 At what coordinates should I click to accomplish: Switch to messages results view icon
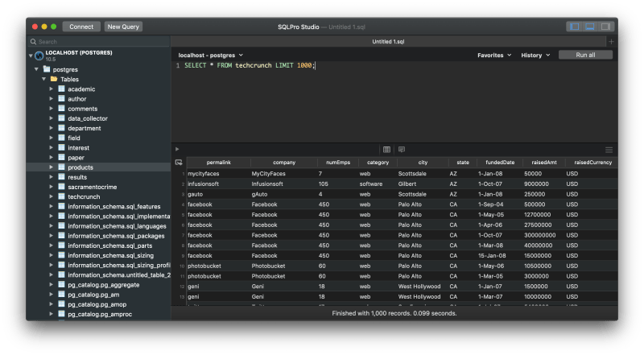[402, 150]
